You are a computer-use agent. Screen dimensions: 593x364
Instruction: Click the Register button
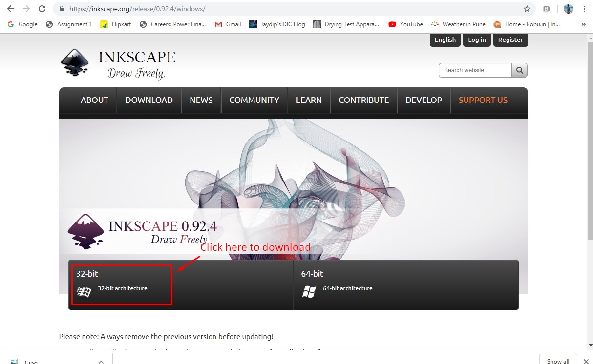(x=510, y=40)
